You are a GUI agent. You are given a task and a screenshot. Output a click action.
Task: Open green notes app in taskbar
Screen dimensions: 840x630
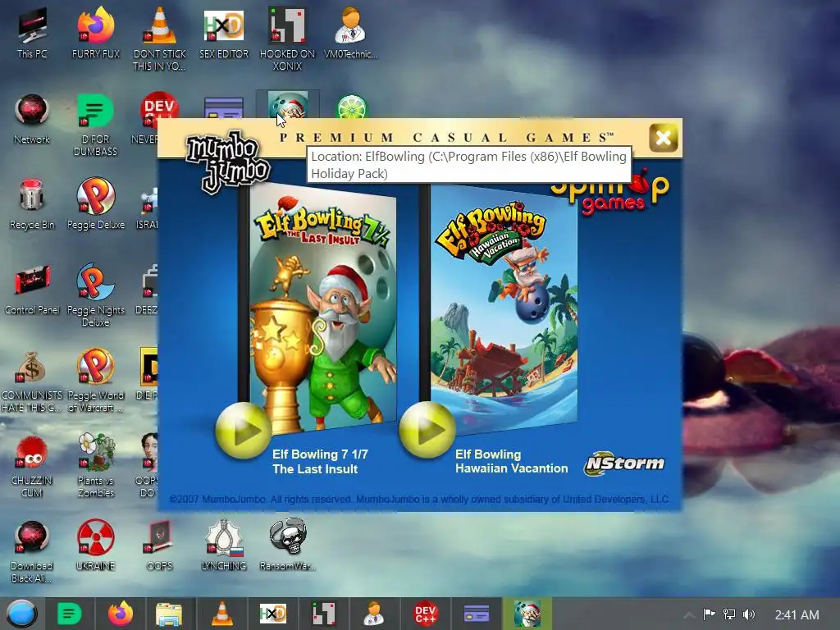[x=70, y=614]
